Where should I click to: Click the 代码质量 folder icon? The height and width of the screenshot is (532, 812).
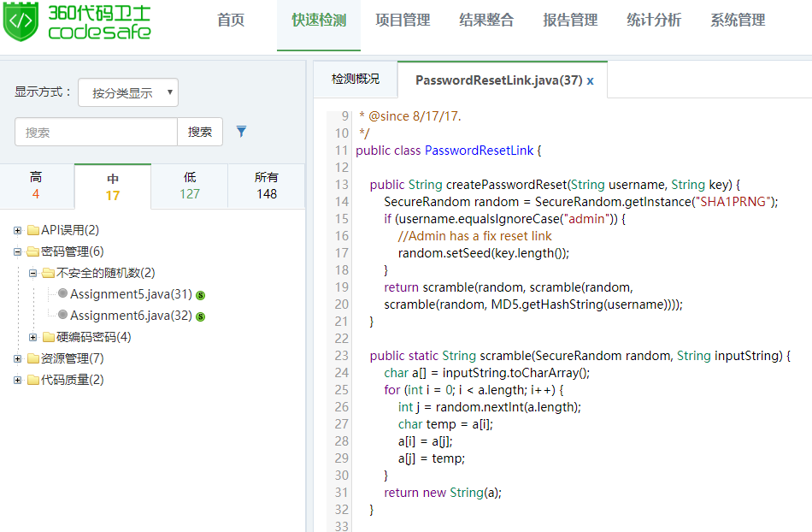[33, 380]
